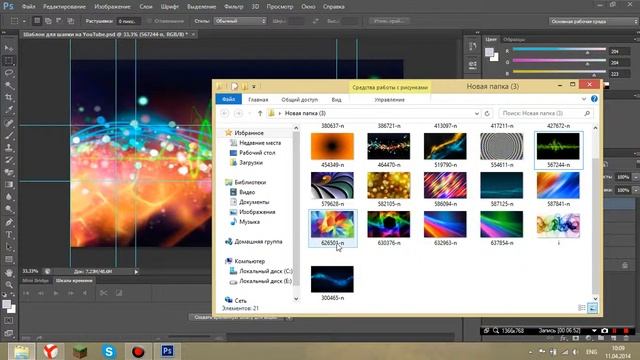Image resolution: width=640 pixels, height=360 pixels.
Task: Open the Основная рабочая среда workspace dropdown
Action: 594,21
